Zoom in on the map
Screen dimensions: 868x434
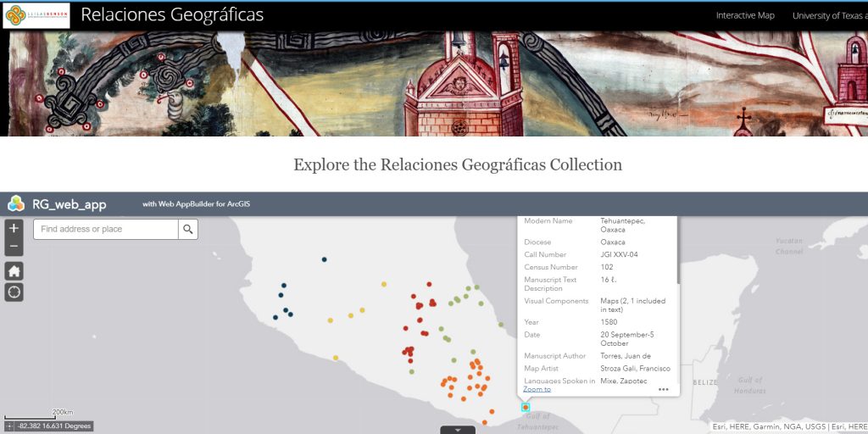click(x=14, y=228)
